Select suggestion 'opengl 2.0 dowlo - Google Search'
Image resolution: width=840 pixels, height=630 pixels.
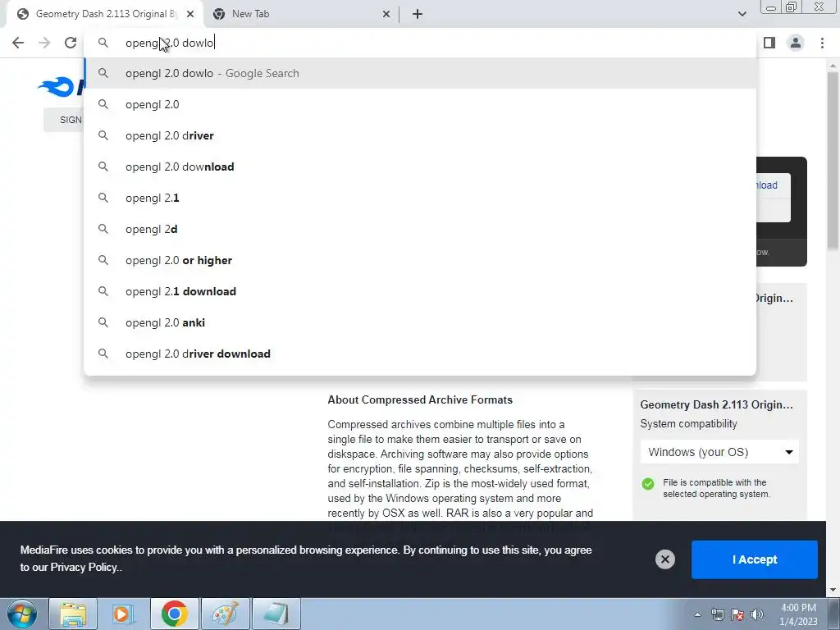(421, 73)
